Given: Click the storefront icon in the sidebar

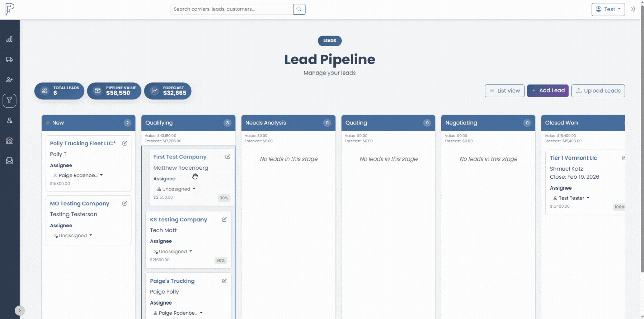Looking at the screenshot, I should [x=9, y=141].
